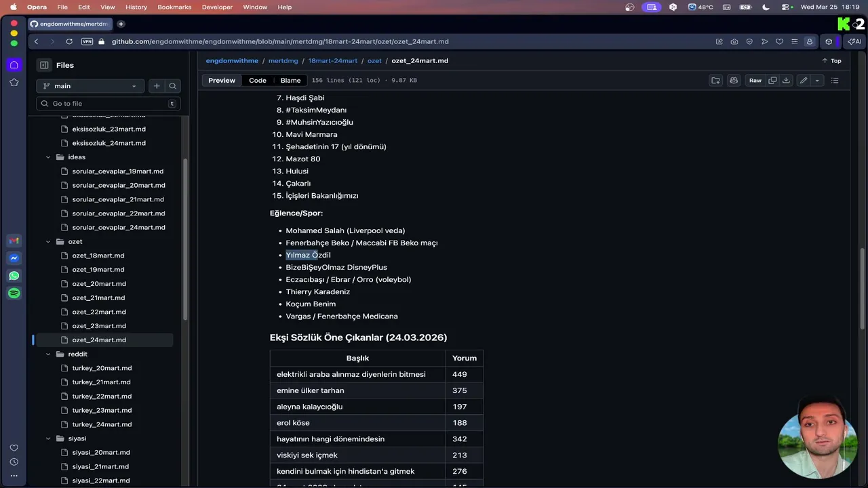Collapse the reddit folder
Image resolution: width=868 pixels, height=488 pixels.
(48, 354)
